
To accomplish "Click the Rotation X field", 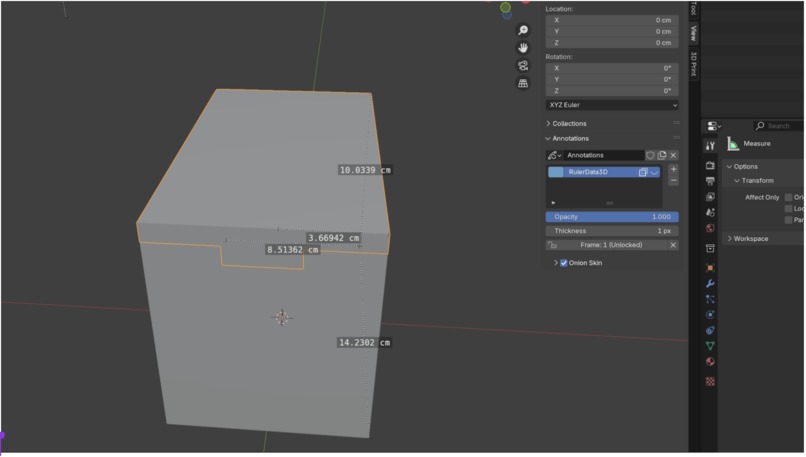I will [612, 68].
